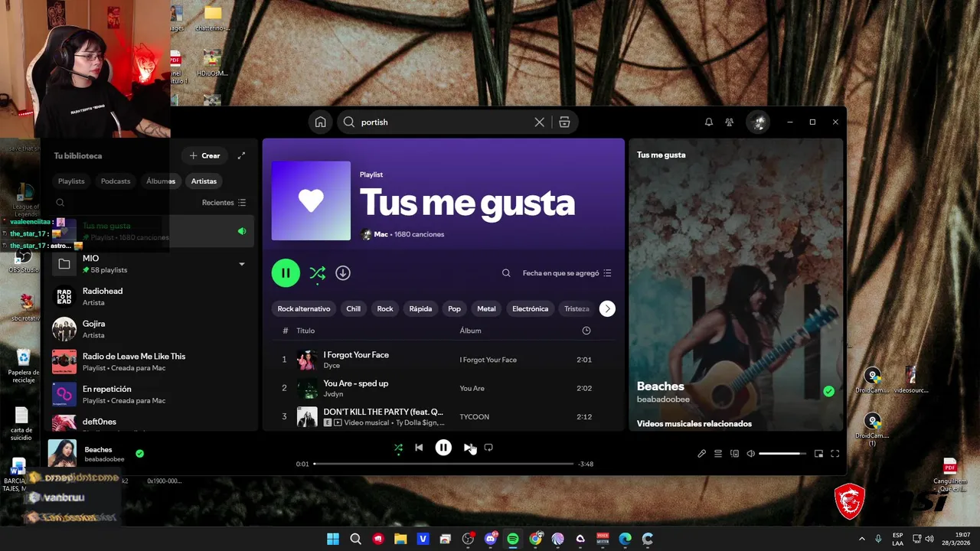This screenshot has width=980, height=551.
Task: Open the Recientes sort dropdown
Action: [224, 203]
